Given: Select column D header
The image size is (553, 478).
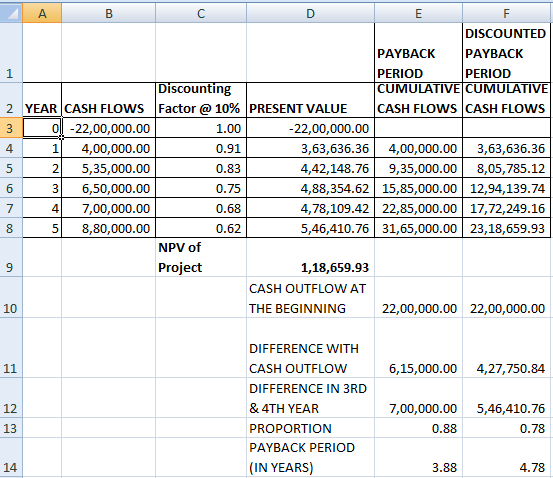Looking at the screenshot, I should coord(310,13).
